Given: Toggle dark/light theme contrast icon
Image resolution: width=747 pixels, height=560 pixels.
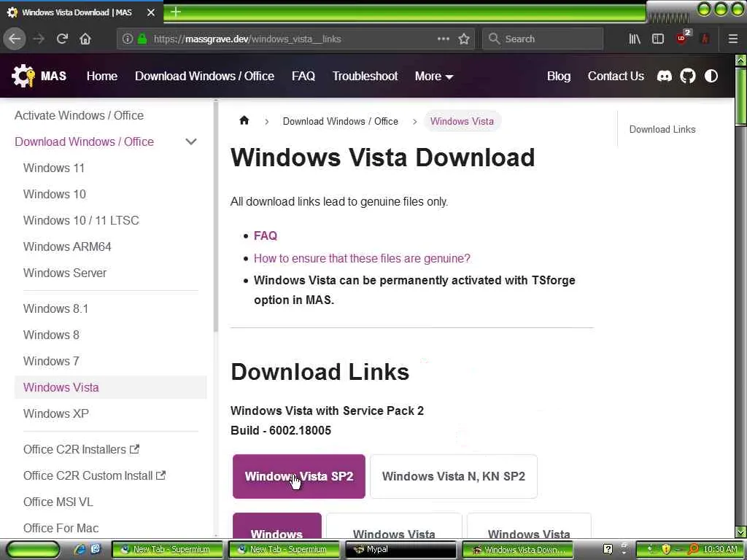Looking at the screenshot, I should click(711, 76).
